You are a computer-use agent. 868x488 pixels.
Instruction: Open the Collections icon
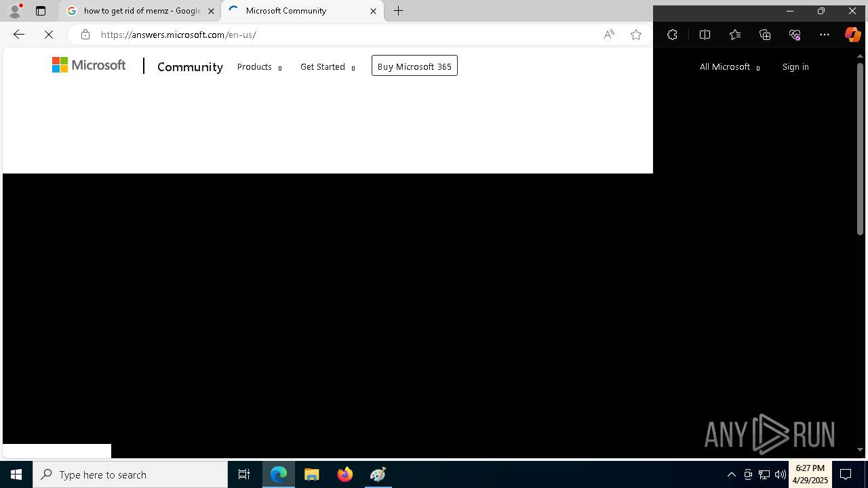pos(765,35)
